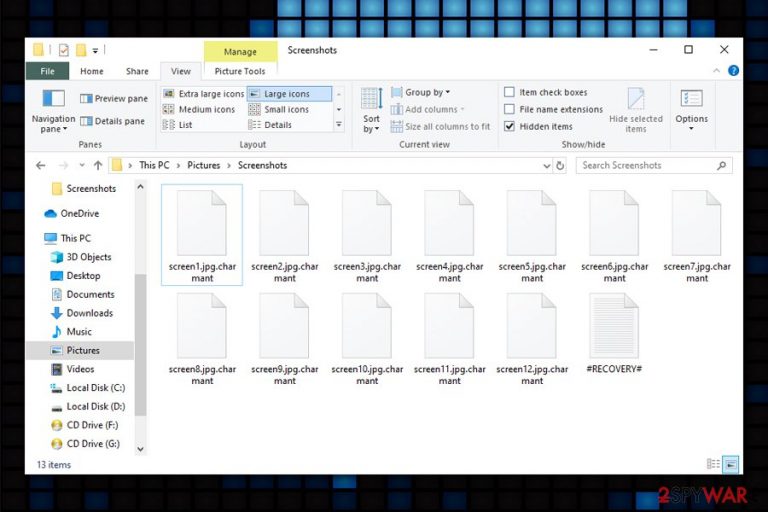
Task: Select file screen5.jpg.charmant
Action: click(532, 235)
